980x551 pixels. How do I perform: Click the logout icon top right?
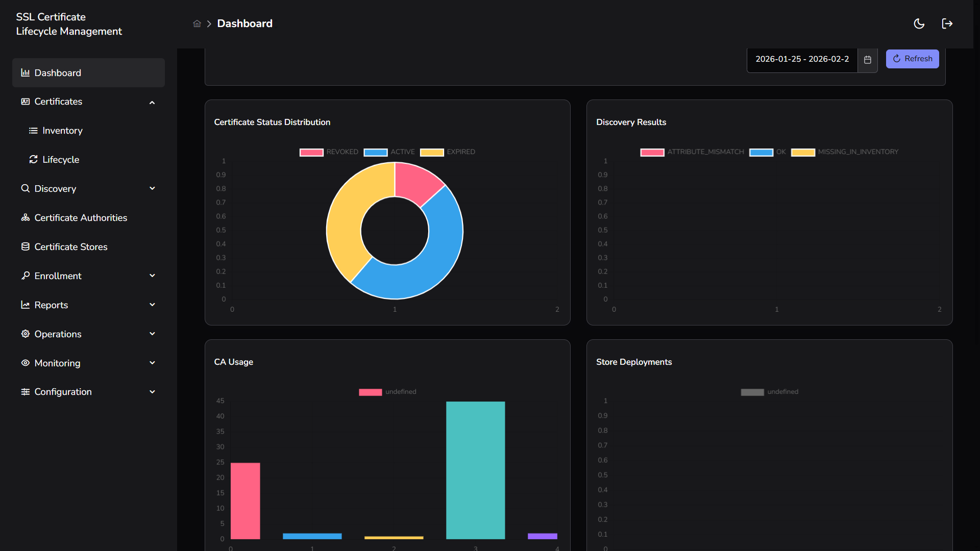point(947,23)
